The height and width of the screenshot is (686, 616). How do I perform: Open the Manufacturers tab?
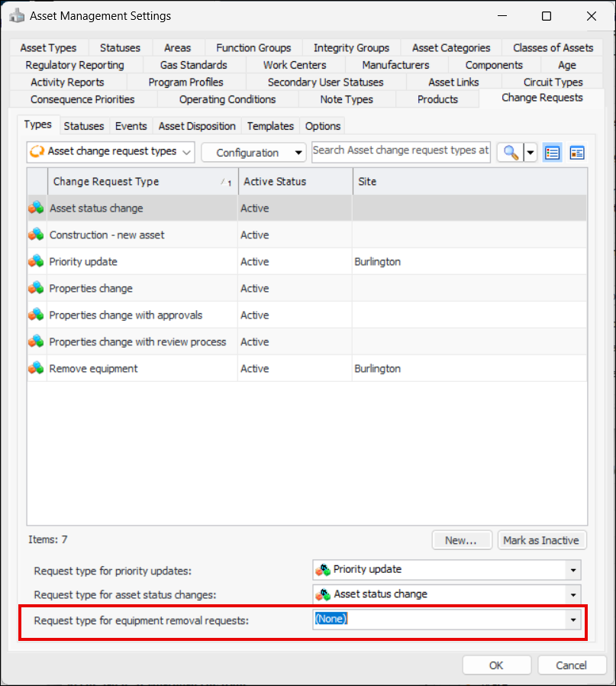pos(395,65)
